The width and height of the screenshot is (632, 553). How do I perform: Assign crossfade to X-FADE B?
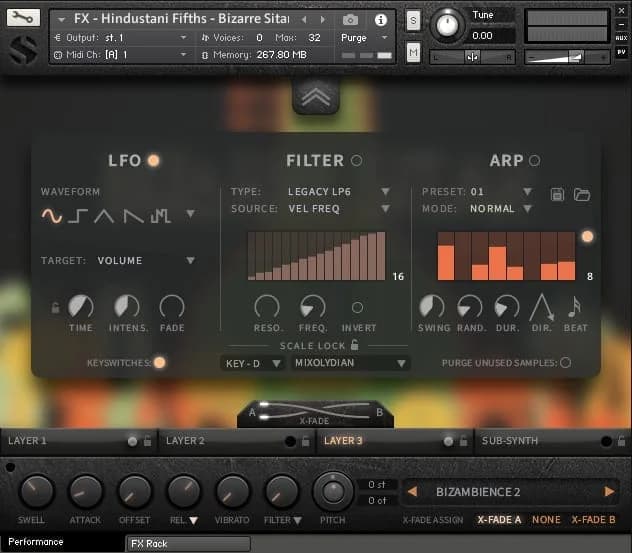coord(593,520)
